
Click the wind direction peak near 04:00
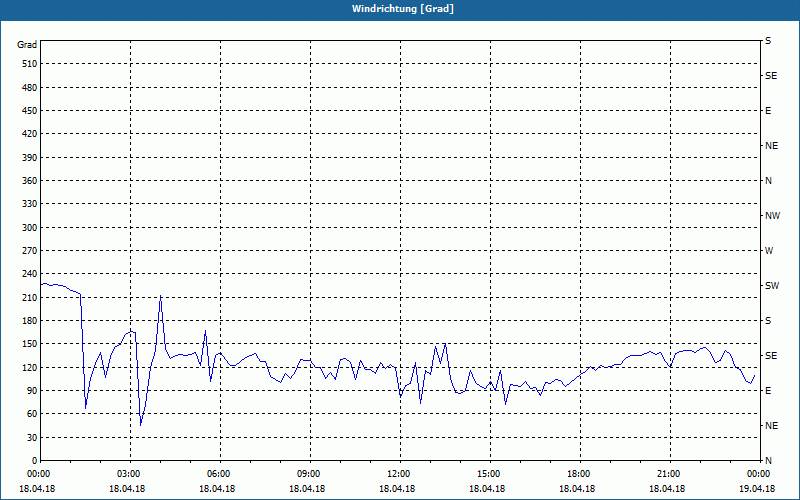pos(160,296)
